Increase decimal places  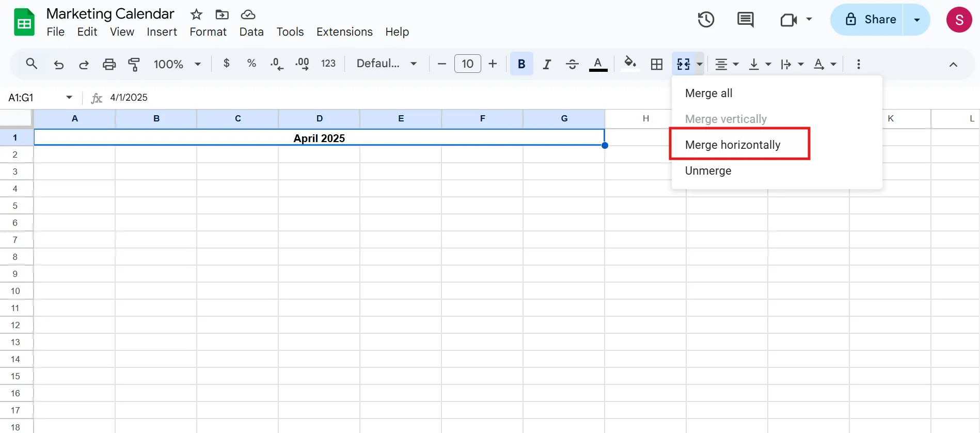coord(302,64)
